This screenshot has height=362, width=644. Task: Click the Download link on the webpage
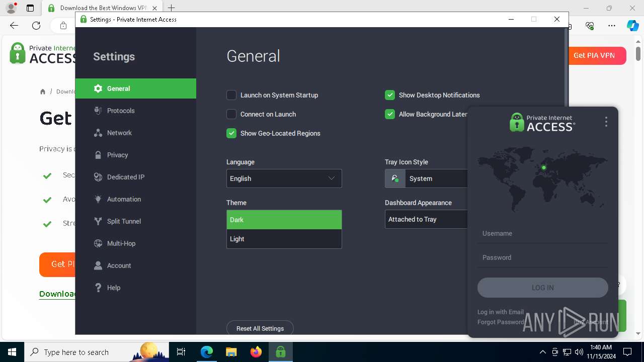tap(58, 294)
